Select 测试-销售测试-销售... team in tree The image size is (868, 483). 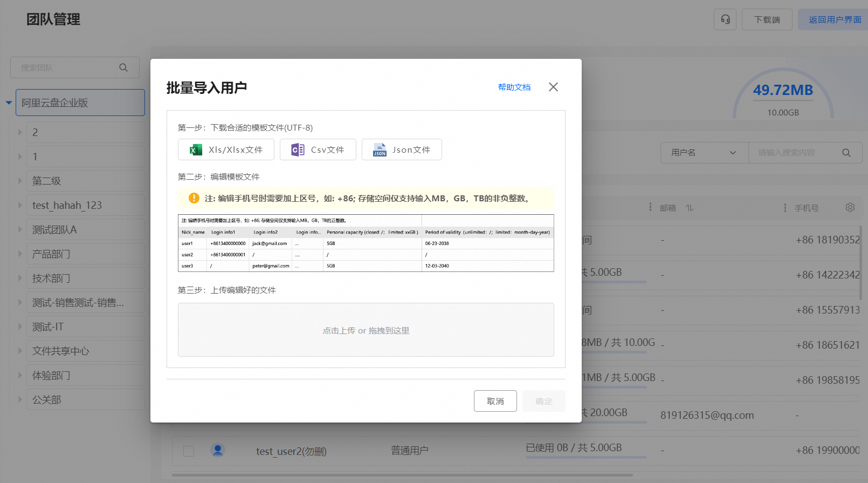click(85, 302)
